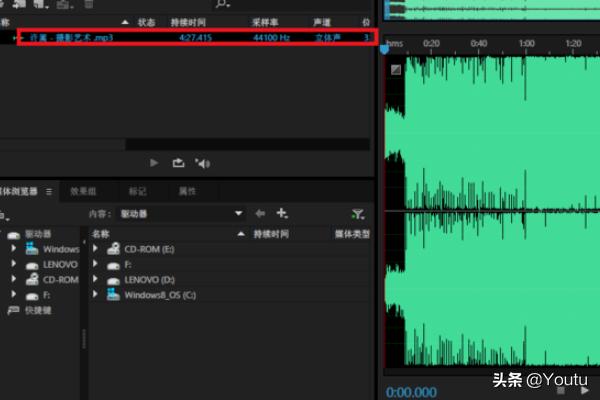The height and width of the screenshot is (400, 600).
Task: Sort files by the 持续时间 column header in Files panel
Action: tap(188, 22)
